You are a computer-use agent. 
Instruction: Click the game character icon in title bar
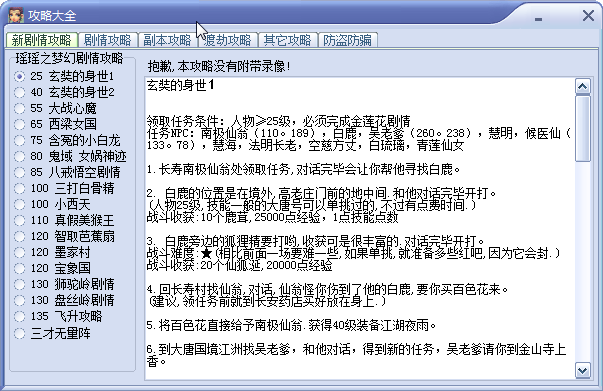point(16,15)
